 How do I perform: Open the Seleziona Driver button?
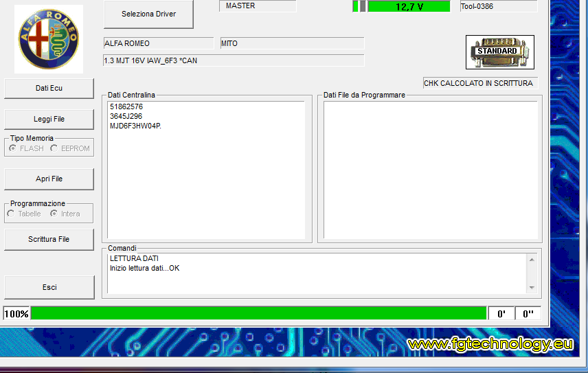(x=148, y=14)
